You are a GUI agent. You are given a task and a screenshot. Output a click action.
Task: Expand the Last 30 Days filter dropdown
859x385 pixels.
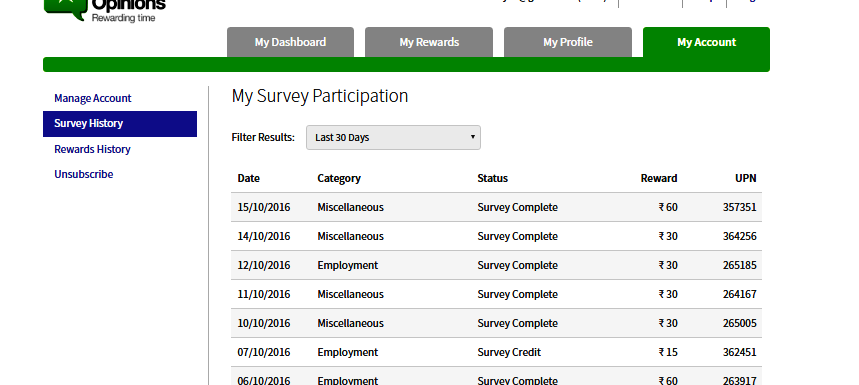[393, 137]
